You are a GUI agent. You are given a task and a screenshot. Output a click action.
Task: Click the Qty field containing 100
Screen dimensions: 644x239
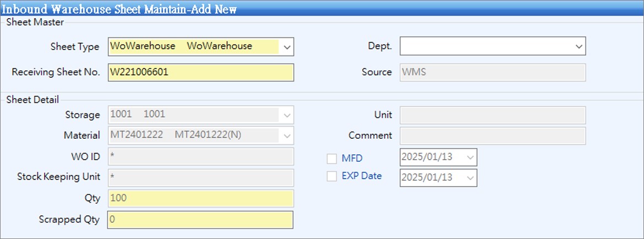pyautogui.click(x=201, y=198)
